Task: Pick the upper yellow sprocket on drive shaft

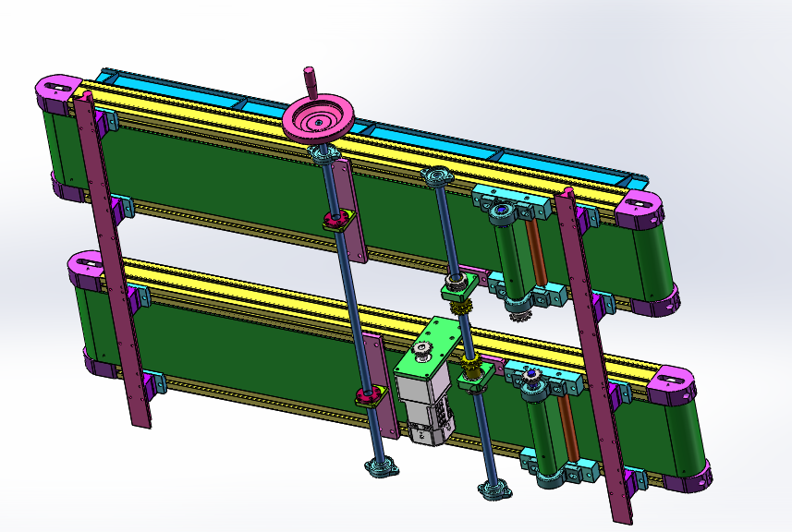Action: click(460, 307)
